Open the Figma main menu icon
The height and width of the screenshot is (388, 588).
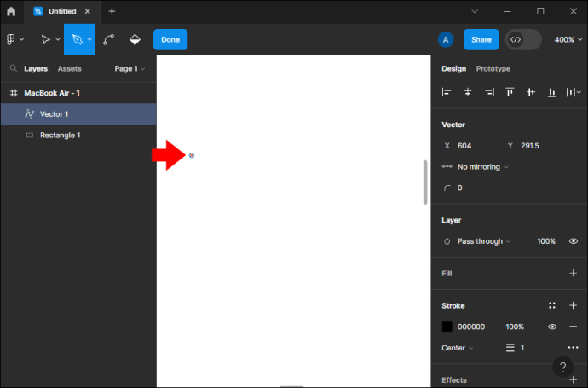[11, 39]
